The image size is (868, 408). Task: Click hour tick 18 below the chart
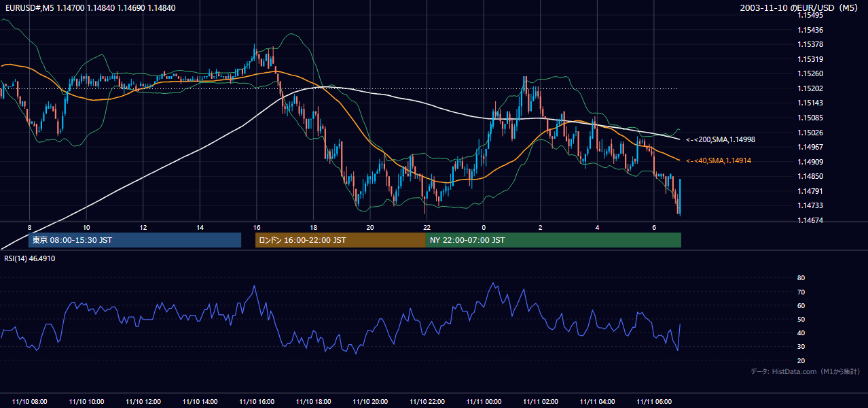tap(313, 227)
